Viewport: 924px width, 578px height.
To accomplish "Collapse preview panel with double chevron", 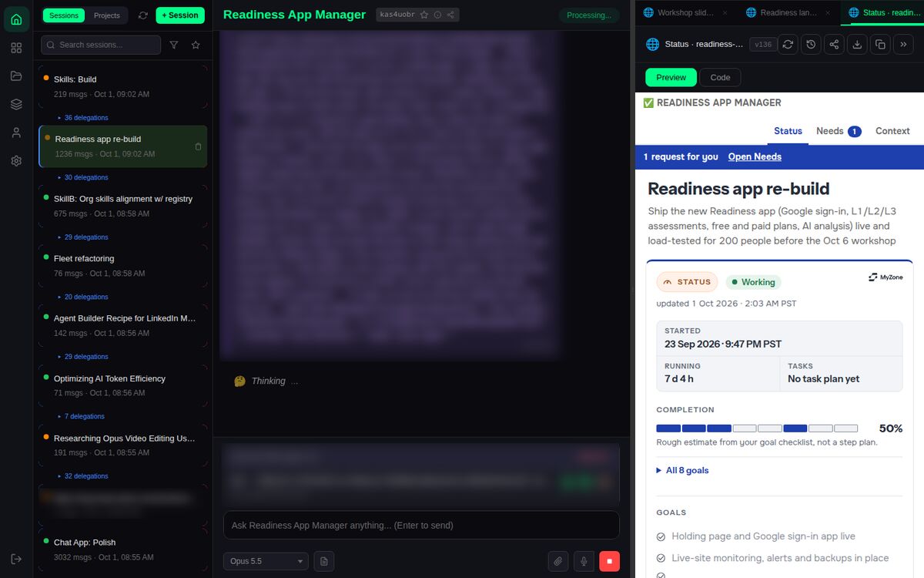I will tap(903, 45).
